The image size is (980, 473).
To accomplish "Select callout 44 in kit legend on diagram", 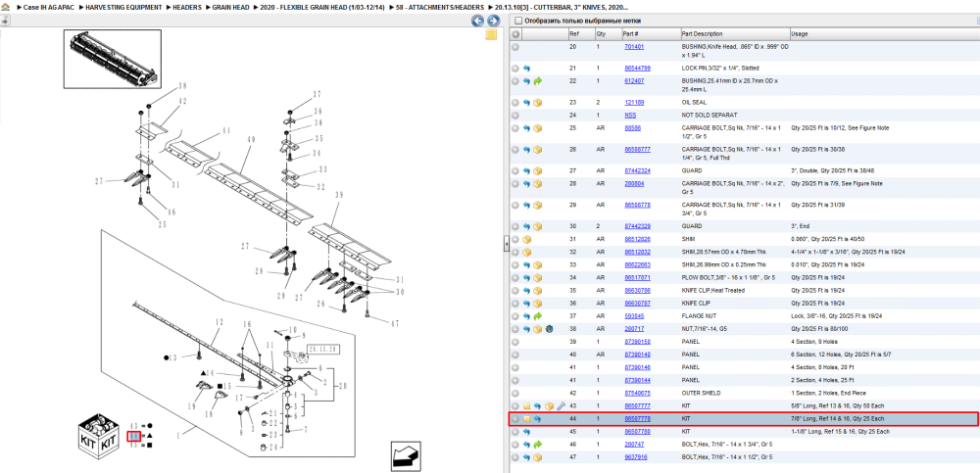I will (133, 436).
